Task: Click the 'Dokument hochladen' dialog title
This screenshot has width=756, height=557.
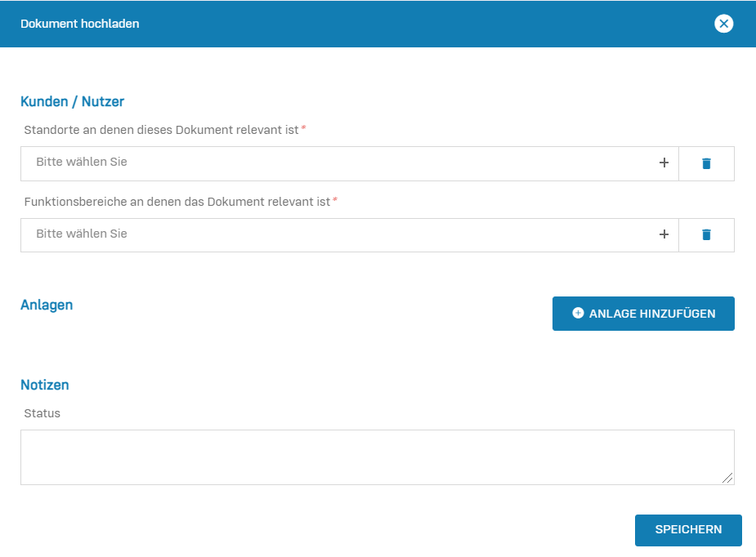Action: pos(80,25)
